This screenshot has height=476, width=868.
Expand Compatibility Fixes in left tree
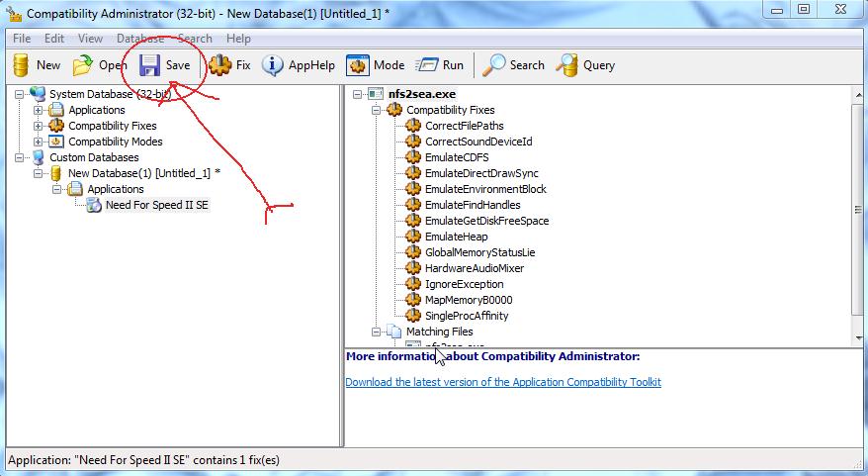tap(38, 126)
